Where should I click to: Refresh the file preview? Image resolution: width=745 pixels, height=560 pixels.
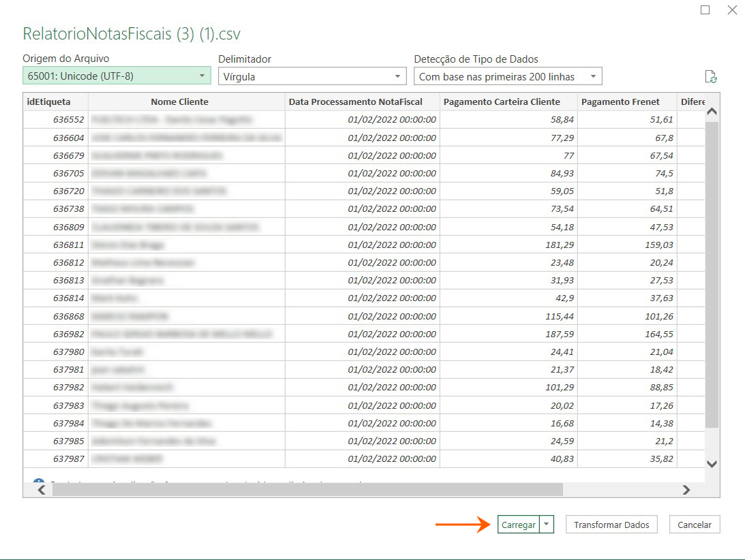[x=711, y=76]
